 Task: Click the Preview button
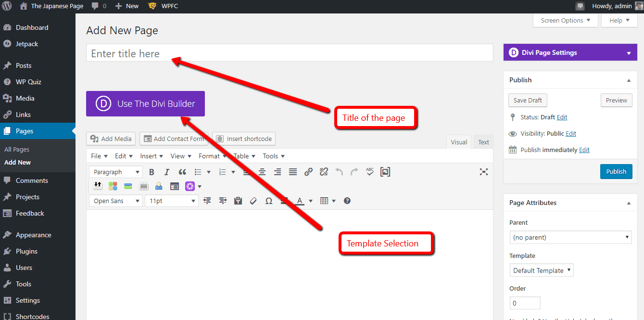[x=617, y=101]
